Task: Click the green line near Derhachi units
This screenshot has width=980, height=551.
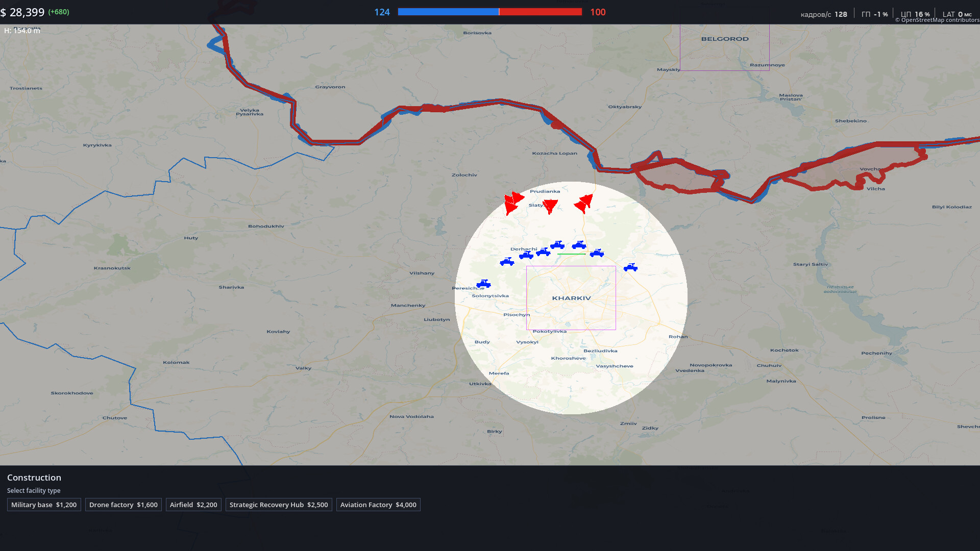Action: click(571, 254)
